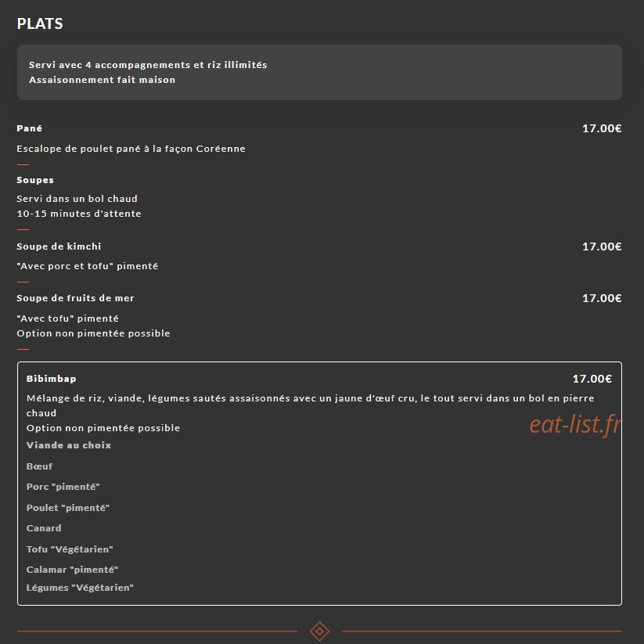The width and height of the screenshot is (644, 644).
Task: Pick the Légumes "Végétarien" option
Action: [x=80, y=588]
